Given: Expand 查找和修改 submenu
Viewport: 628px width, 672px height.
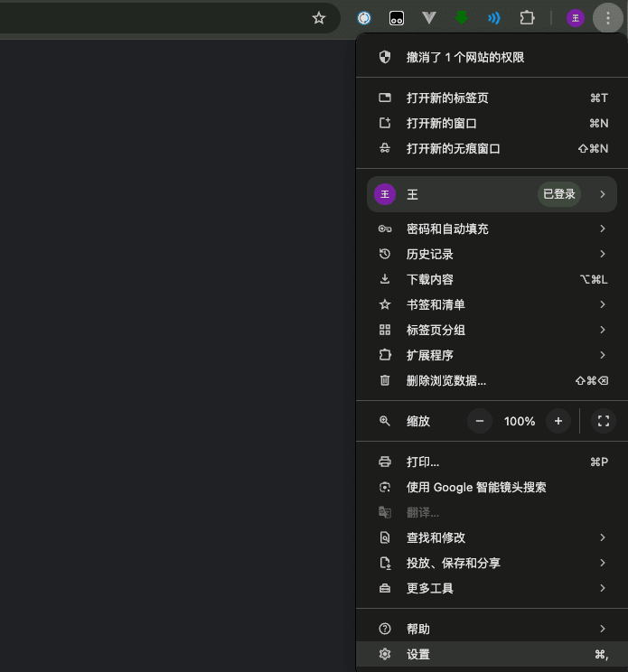Looking at the screenshot, I should (x=492, y=537).
